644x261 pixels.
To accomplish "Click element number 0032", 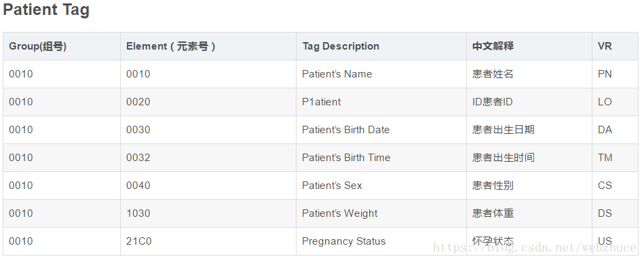I will 138,158.
